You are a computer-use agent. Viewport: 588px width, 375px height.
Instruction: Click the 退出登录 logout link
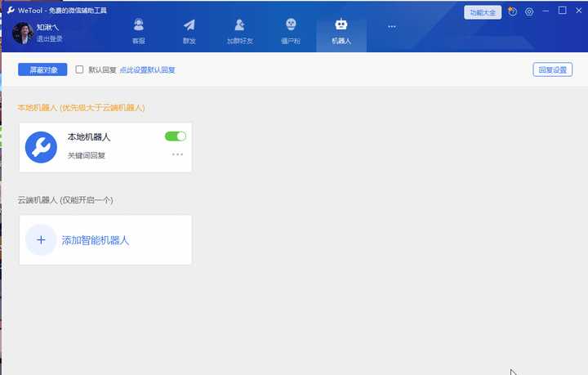(50, 38)
